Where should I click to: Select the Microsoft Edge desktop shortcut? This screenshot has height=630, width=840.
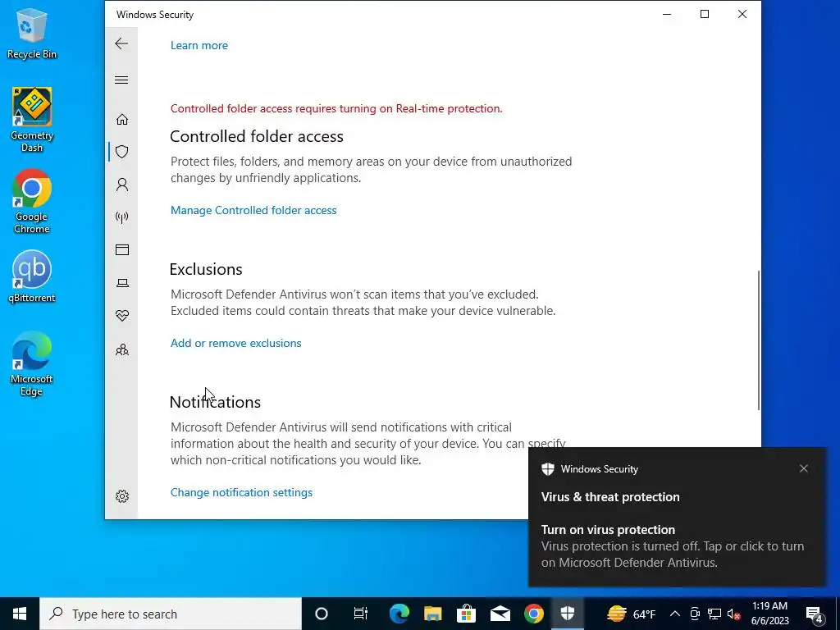coord(32,363)
